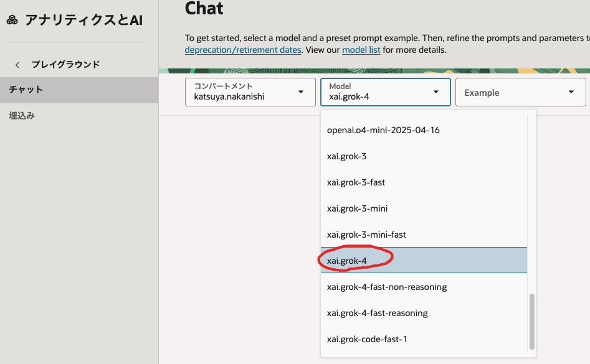The image size is (590, 364).
Task: Pick the xai.grok-3-mini option
Action: pyautogui.click(x=424, y=208)
